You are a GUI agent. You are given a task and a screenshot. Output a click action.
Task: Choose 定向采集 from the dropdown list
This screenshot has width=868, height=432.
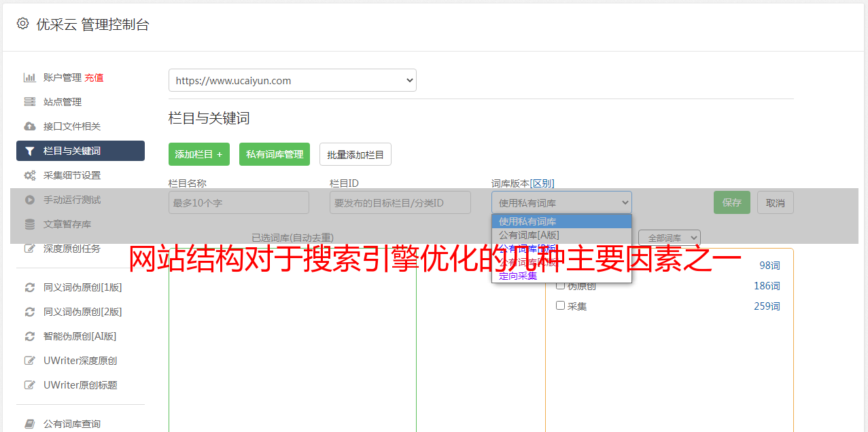click(561, 276)
